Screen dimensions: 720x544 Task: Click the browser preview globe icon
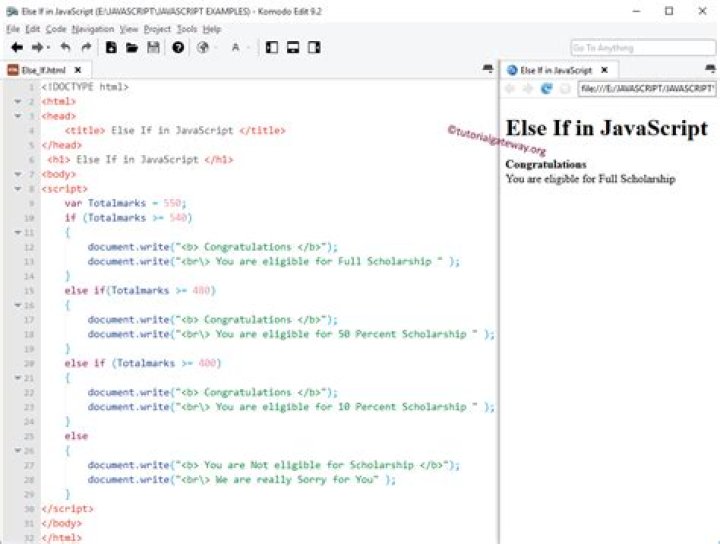tap(202, 47)
